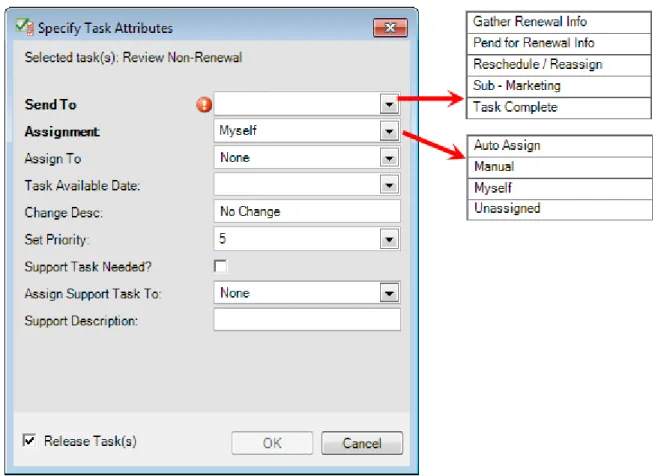The image size is (658, 476).
Task: Enable the Support Task Needed checkbox
Action: click(220, 266)
